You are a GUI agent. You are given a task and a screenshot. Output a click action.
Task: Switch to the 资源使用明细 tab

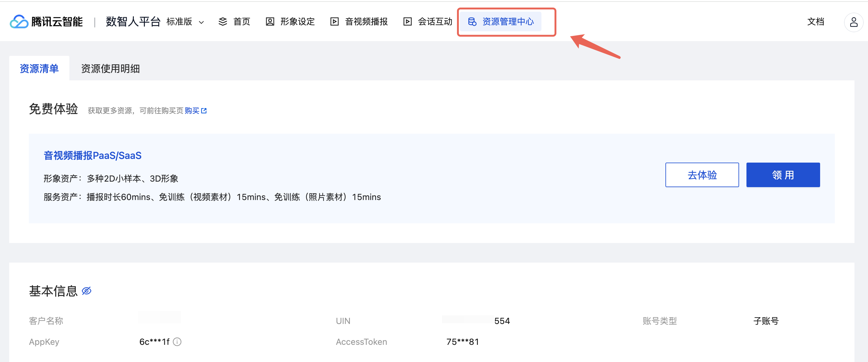[x=110, y=69]
